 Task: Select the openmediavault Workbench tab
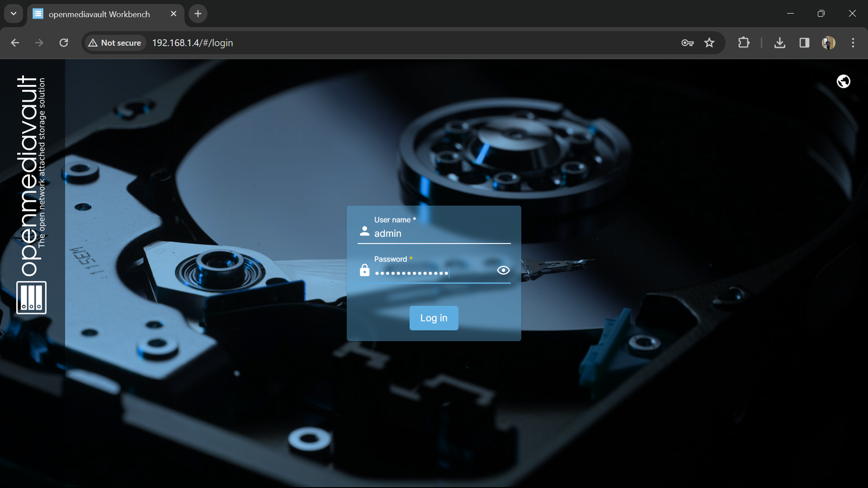click(x=99, y=14)
